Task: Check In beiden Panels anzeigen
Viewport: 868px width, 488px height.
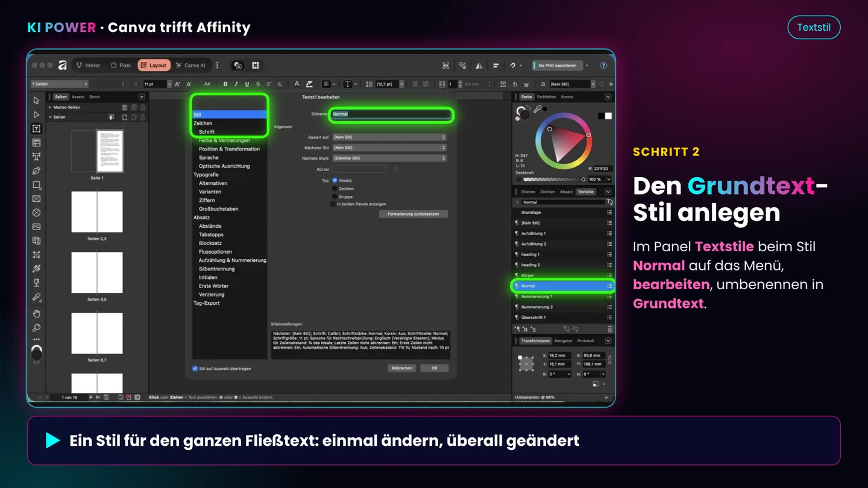Action: click(x=333, y=204)
